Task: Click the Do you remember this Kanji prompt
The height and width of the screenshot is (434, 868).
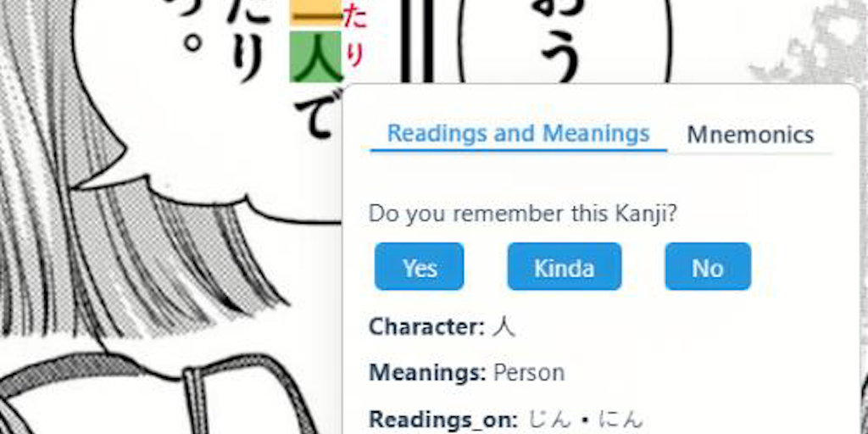Action: [523, 214]
